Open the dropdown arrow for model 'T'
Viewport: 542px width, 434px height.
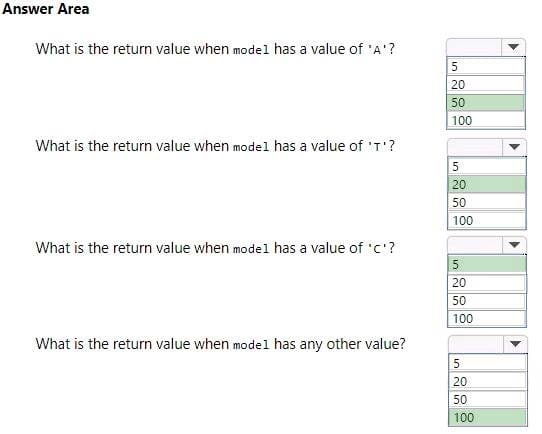click(x=514, y=147)
